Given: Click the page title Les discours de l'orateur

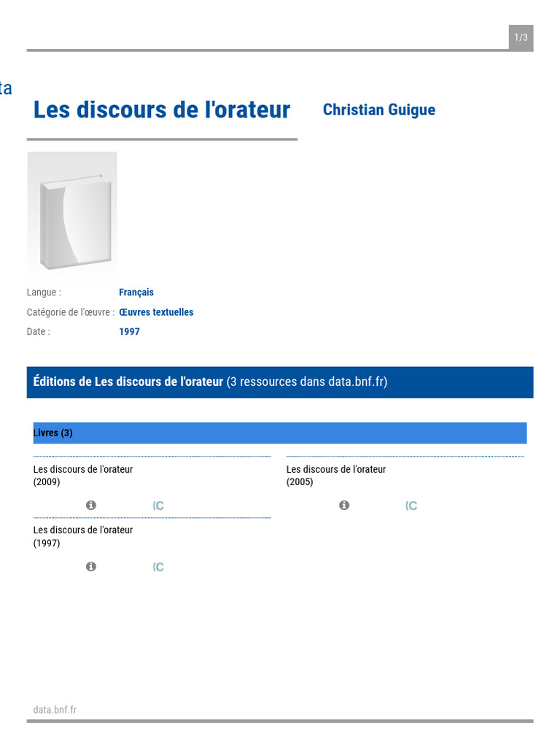Looking at the screenshot, I should pyautogui.click(x=162, y=110).
